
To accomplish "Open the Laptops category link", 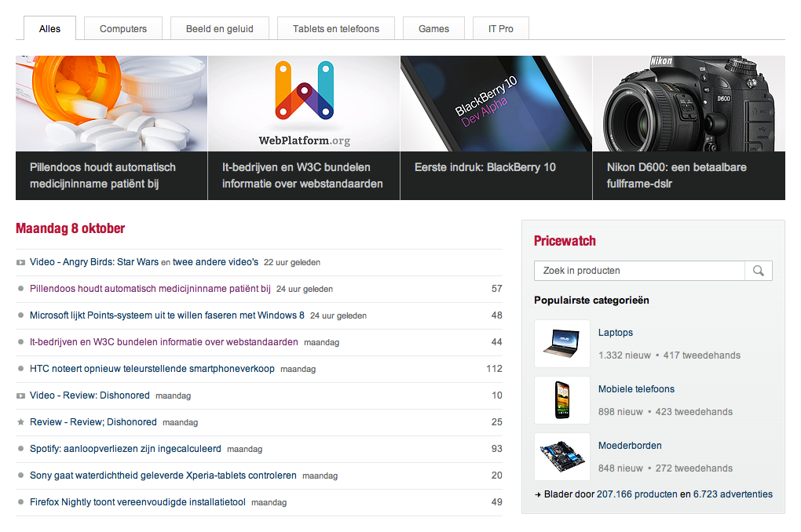I will (x=616, y=333).
